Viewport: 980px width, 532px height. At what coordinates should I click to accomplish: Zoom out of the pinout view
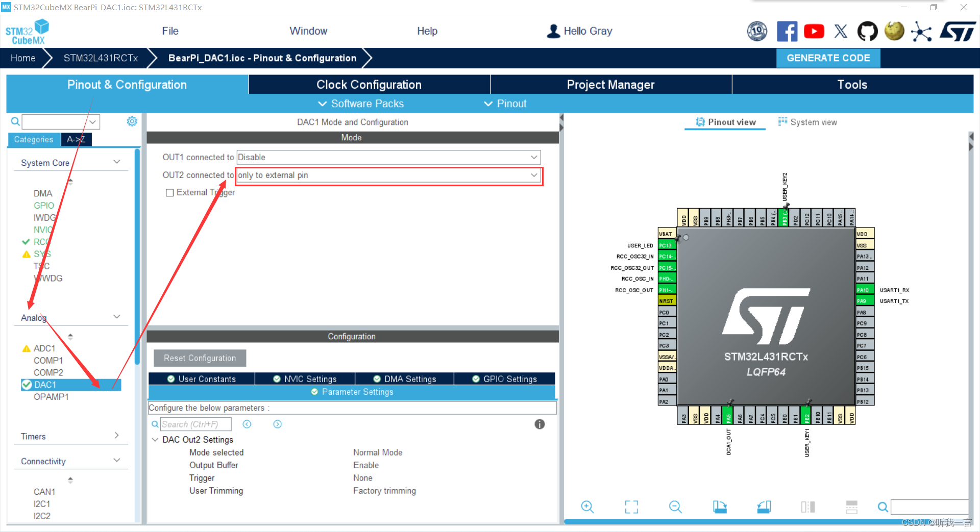(675, 506)
